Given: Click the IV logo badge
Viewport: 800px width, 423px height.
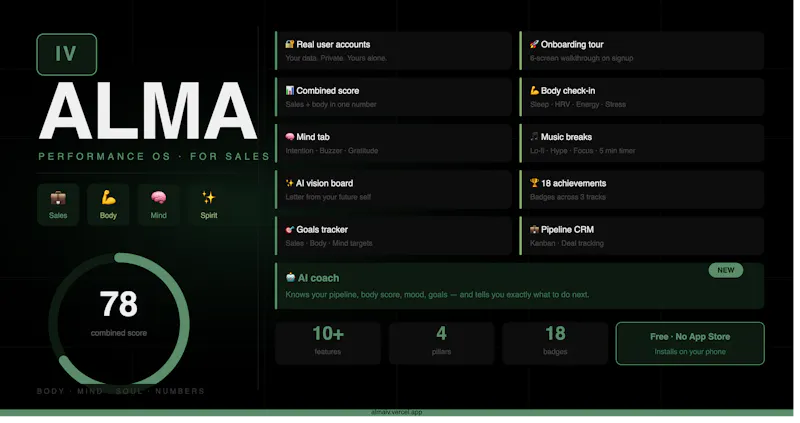Looking at the screenshot, I should point(67,54).
